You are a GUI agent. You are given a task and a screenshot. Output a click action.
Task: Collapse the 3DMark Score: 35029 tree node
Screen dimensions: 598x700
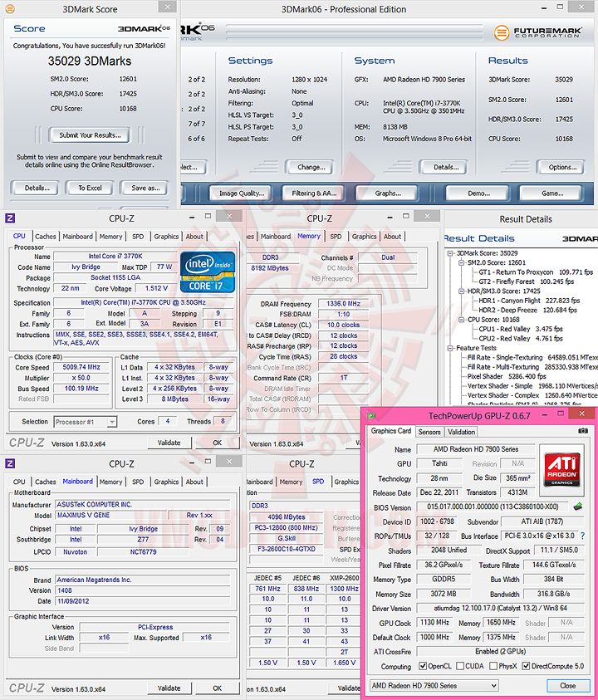pyautogui.click(x=451, y=253)
